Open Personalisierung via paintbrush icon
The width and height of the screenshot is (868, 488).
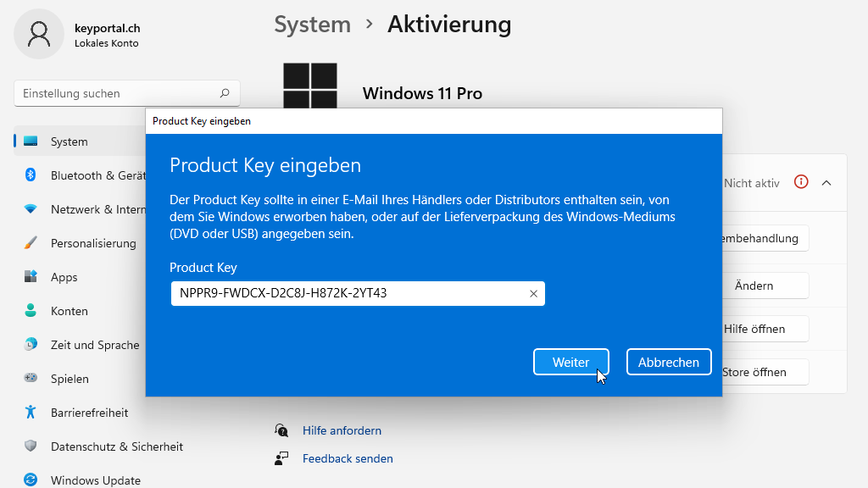tap(31, 243)
